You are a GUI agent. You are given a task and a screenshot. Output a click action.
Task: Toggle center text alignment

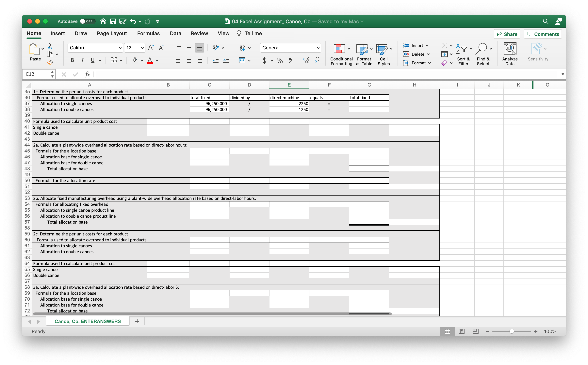[x=189, y=60]
